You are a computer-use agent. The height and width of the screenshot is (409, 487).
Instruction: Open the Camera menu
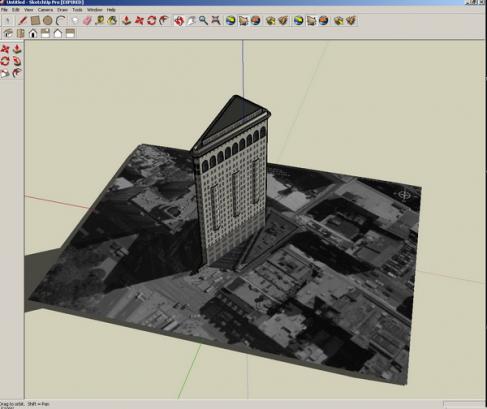point(45,10)
